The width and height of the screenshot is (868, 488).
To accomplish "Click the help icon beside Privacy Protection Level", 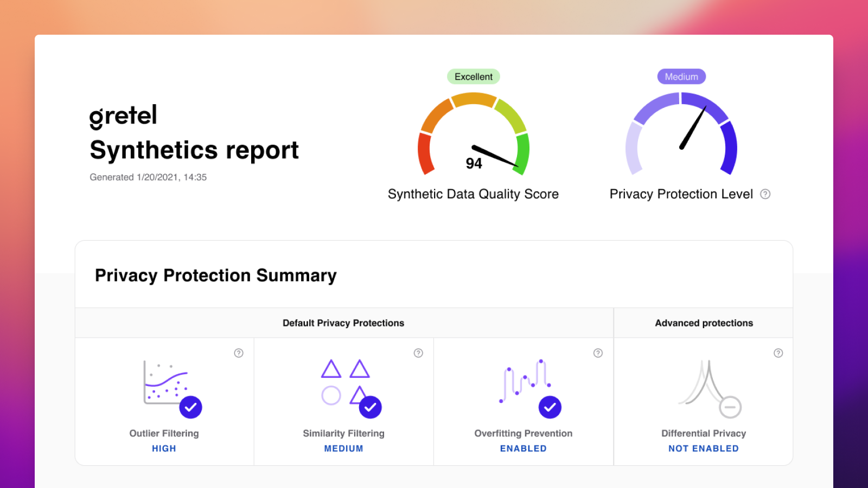I will point(765,194).
